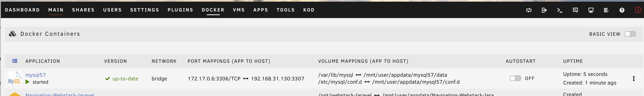Click the sync arrows icon in header
The image size is (644, 96).
pyautogui.click(x=529, y=10)
